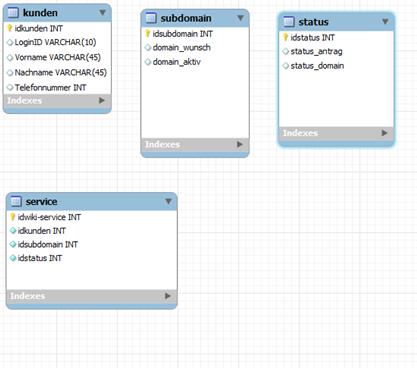The width and height of the screenshot is (417, 368).
Task: Click the kunden table icon
Action: pyautogui.click(x=13, y=13)
